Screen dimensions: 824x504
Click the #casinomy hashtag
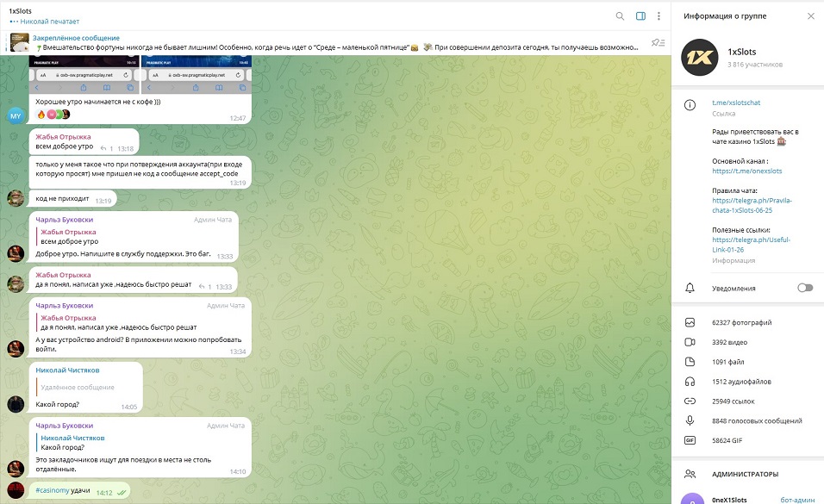click(x=52, y=490)
